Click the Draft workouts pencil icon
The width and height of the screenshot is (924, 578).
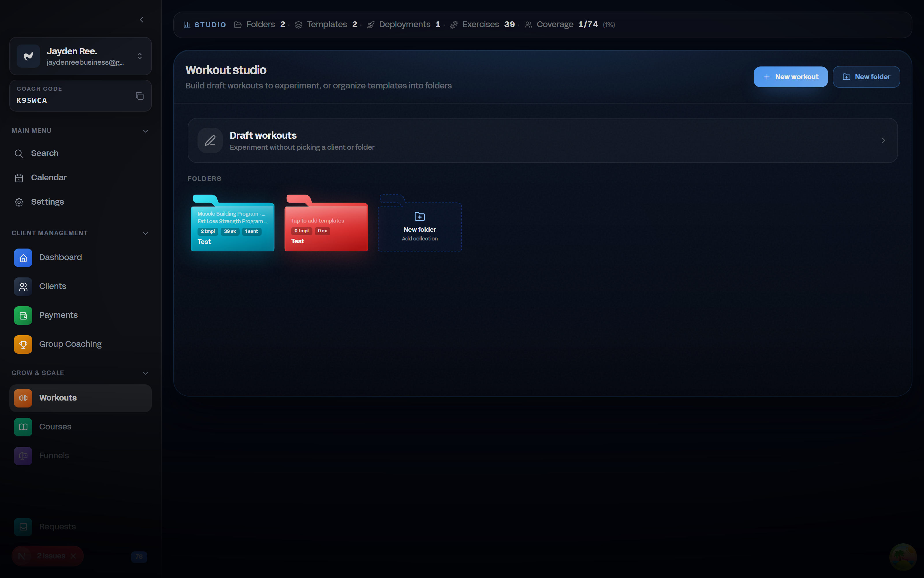tap(210, 140)
